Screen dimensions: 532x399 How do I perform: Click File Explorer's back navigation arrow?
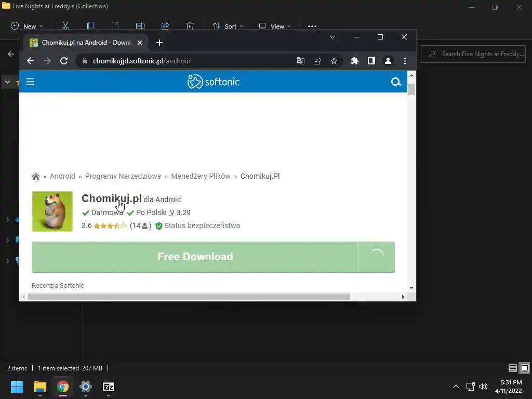point(11,54)
